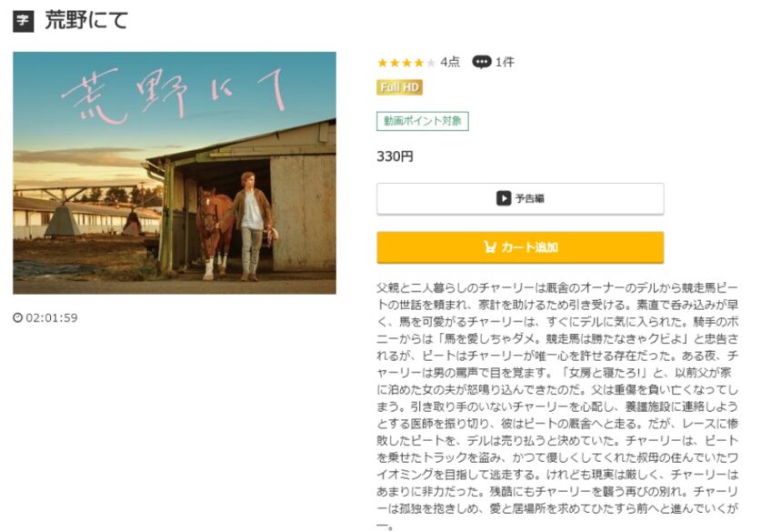The width and height of the screenshot is (771, 532).
Task: Click the subtitle 字 icon beside the title
Action: [23, 21]
